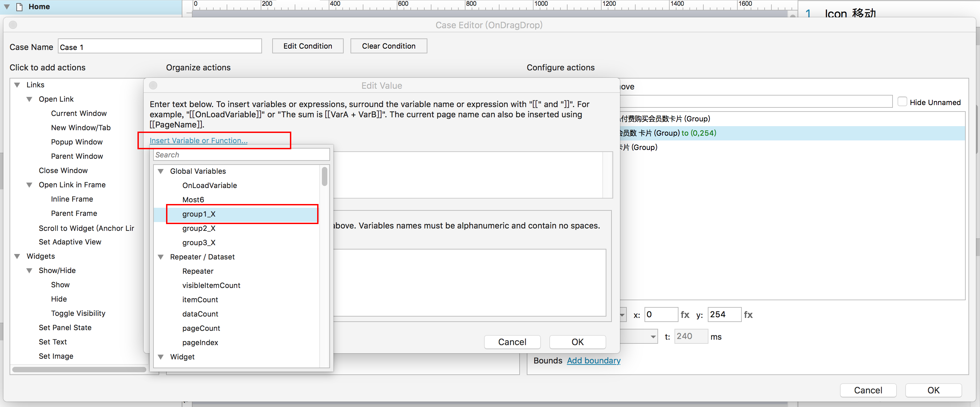Close the Edit Value dialog window button
Viewport: 980px width, 407px height.
(153, 85)
